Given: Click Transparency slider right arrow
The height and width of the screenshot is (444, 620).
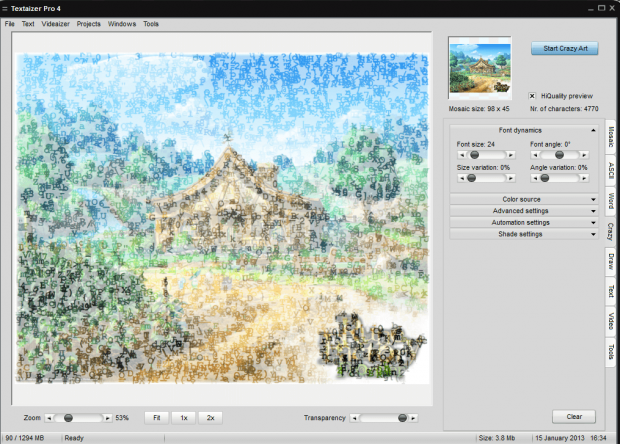Looking at the screenshot, I should [x=413, y=418].
